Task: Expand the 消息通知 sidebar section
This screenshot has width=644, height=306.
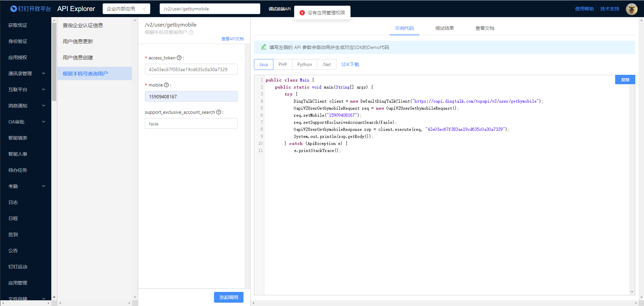Action: click(x=26, y=106)
